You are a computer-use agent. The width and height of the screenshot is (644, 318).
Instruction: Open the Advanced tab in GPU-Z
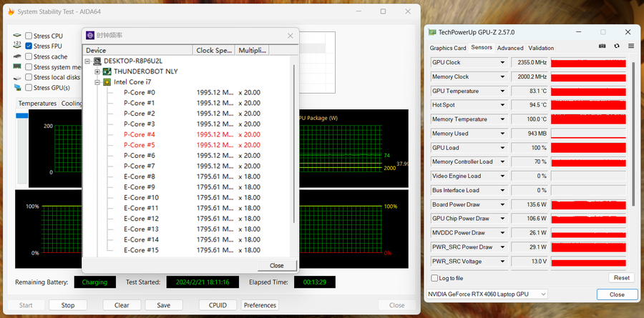[510, 48]
